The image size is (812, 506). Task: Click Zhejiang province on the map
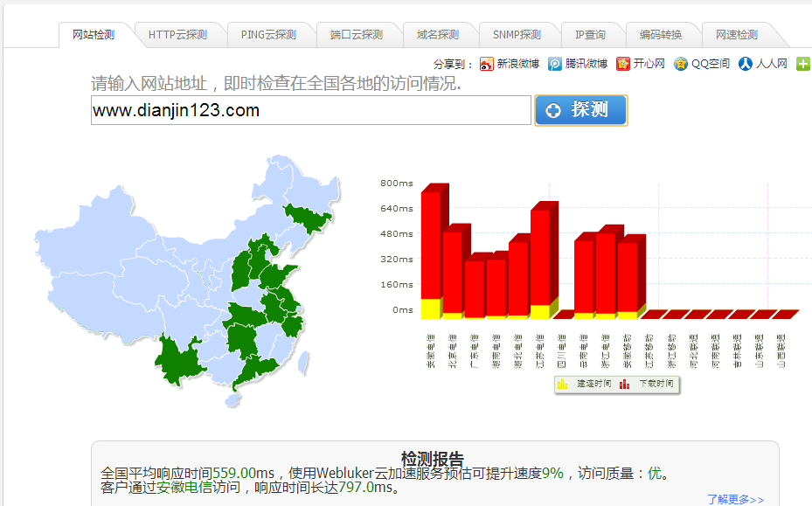click(293, 325)
